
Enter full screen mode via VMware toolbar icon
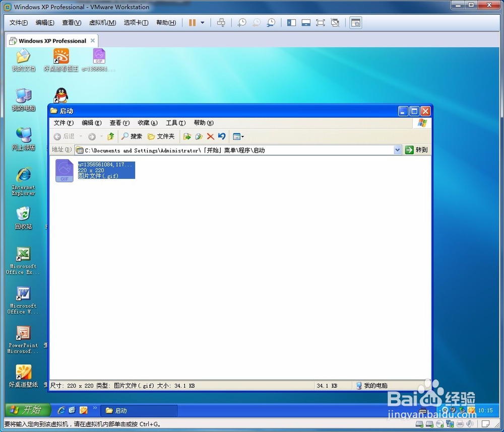(x=321, y=23)
